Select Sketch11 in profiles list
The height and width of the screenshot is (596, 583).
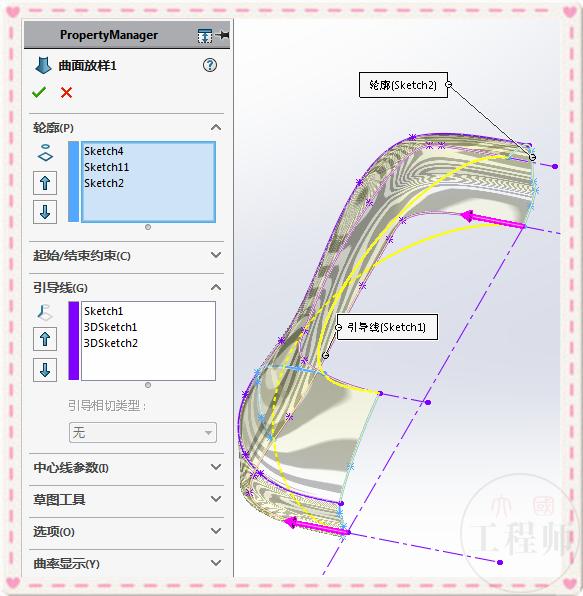pyautogui.click(x=106, y=167)
